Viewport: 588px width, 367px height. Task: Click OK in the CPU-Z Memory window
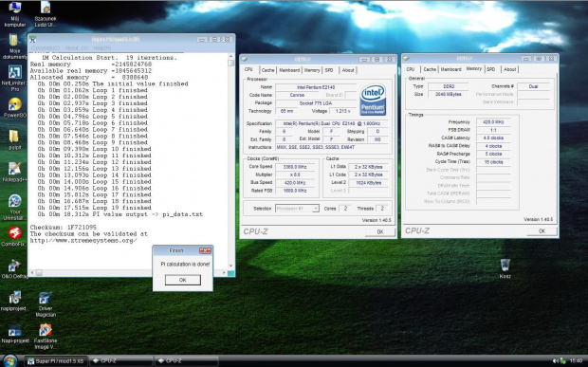pos(542,231)
